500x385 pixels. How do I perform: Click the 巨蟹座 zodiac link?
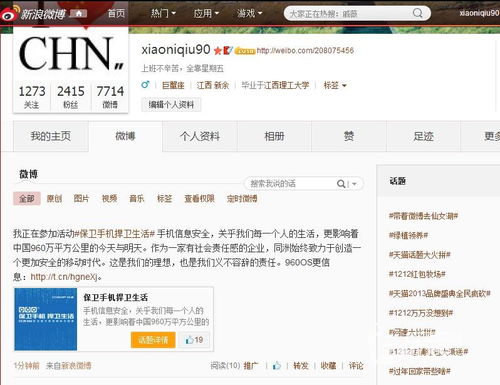(173, 86)
